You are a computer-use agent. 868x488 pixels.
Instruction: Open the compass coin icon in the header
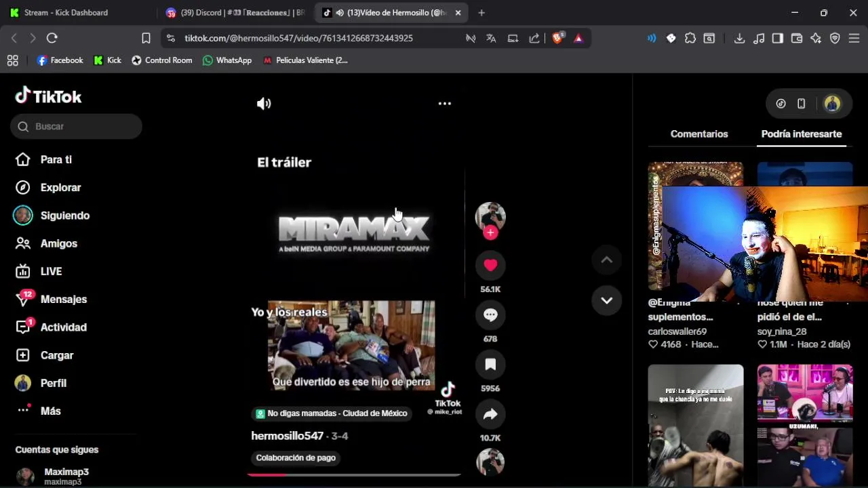point(781,104)
